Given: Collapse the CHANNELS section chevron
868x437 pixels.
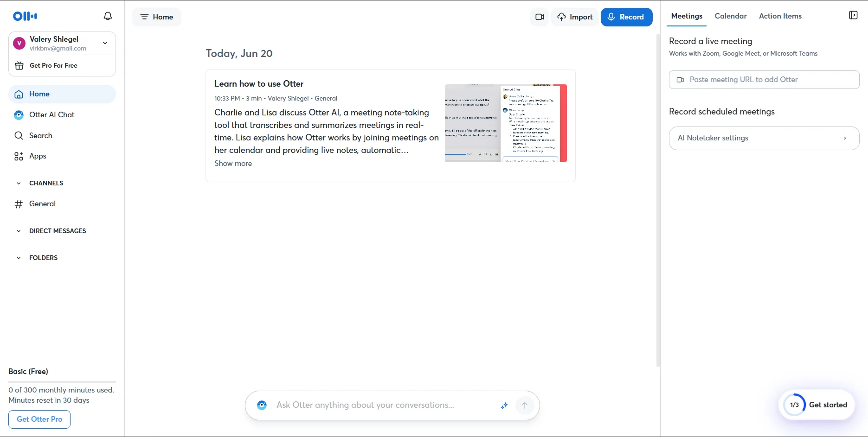Looking at the screenshot, I should point(19,184).
